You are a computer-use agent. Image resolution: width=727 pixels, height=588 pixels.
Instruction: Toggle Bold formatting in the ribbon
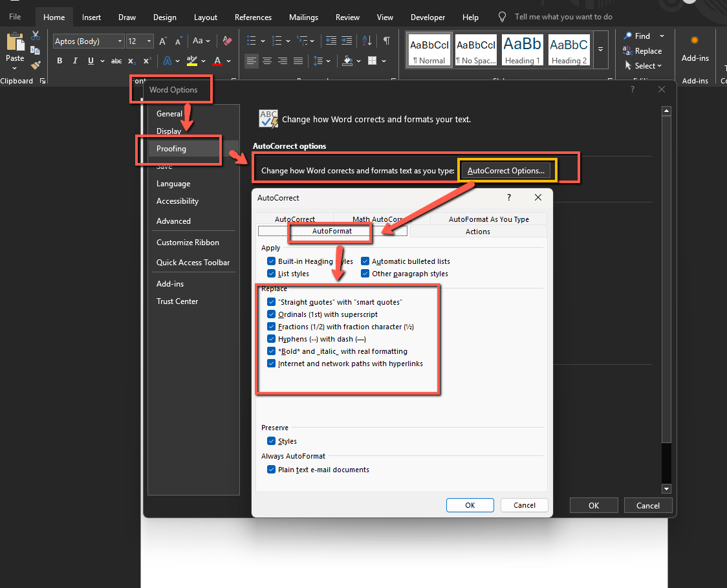(x=60, y=61)
